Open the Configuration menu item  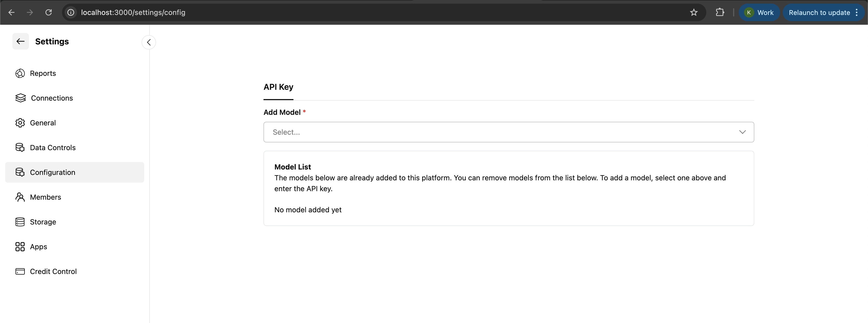(52, 172)
